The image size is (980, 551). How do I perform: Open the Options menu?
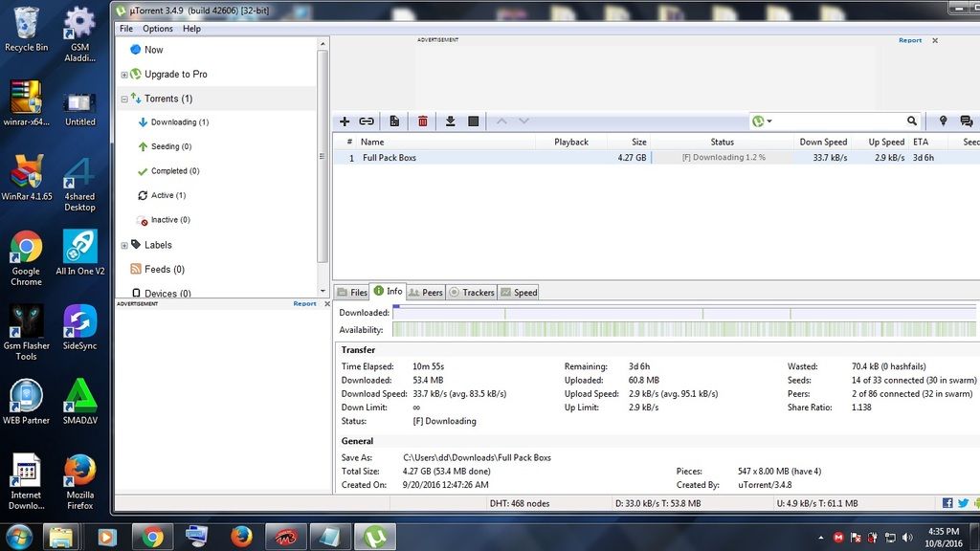(158, 29)
